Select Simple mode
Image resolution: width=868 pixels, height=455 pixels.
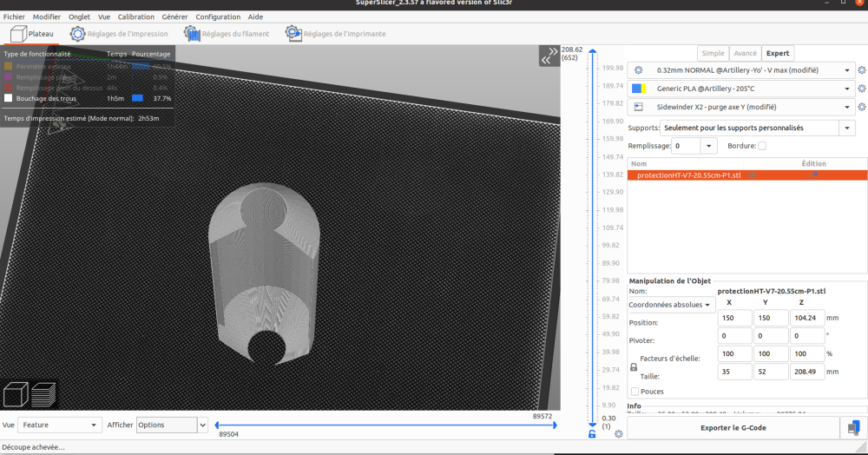pos(713,53)
